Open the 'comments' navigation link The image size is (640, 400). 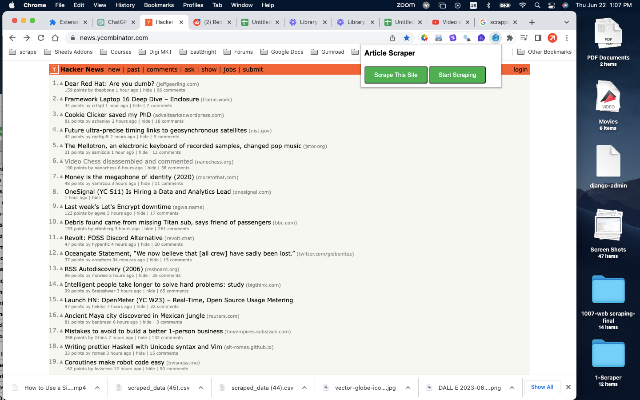[x=162, y=70]
